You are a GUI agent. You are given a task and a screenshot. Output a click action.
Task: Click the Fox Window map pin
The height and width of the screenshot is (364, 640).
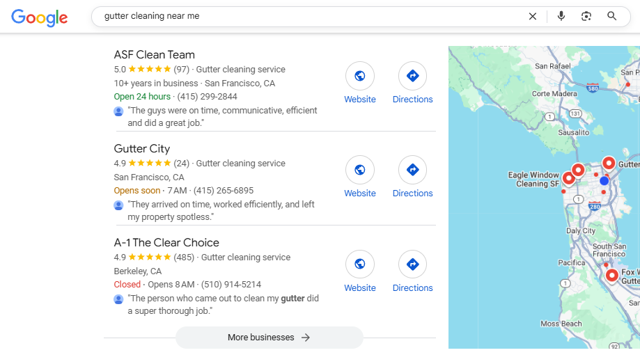click(611, 275)
